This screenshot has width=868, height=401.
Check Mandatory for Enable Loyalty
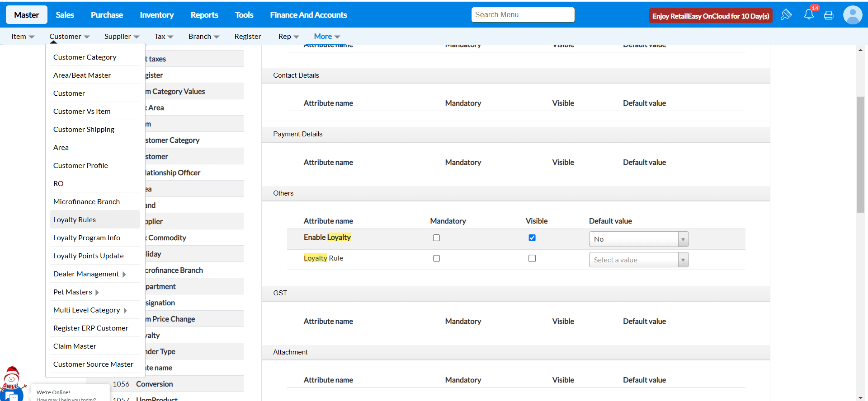[436, 238]
